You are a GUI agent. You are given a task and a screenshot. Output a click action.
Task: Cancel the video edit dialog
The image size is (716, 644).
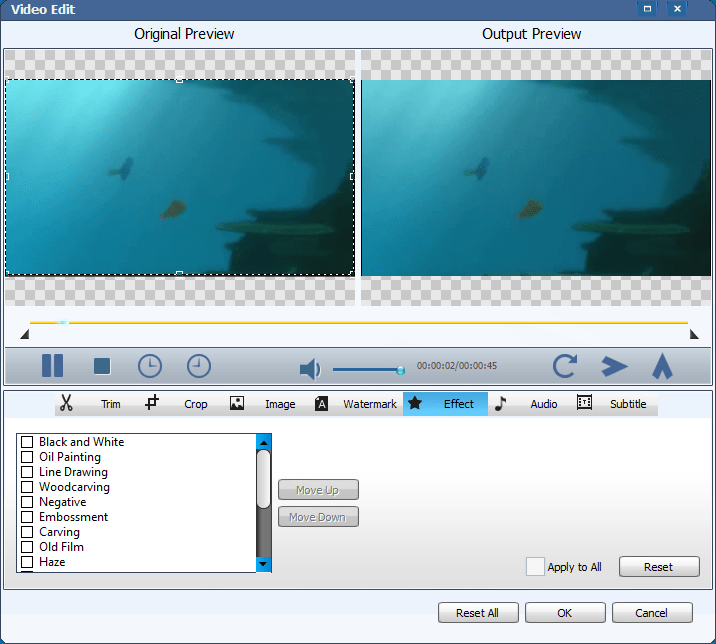coord(652,612)
